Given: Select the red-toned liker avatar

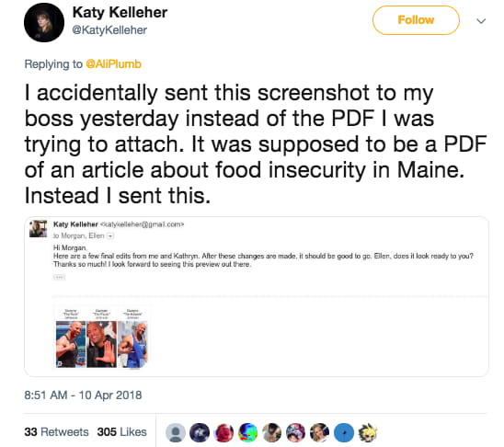Looking at the screenshot, I should click(223, 432).
